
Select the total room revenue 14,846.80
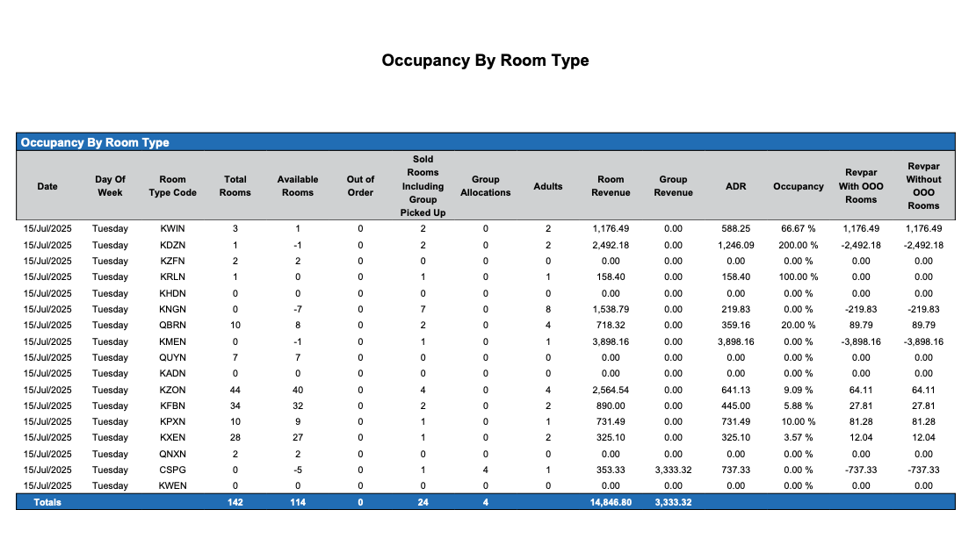pos(610,502)
